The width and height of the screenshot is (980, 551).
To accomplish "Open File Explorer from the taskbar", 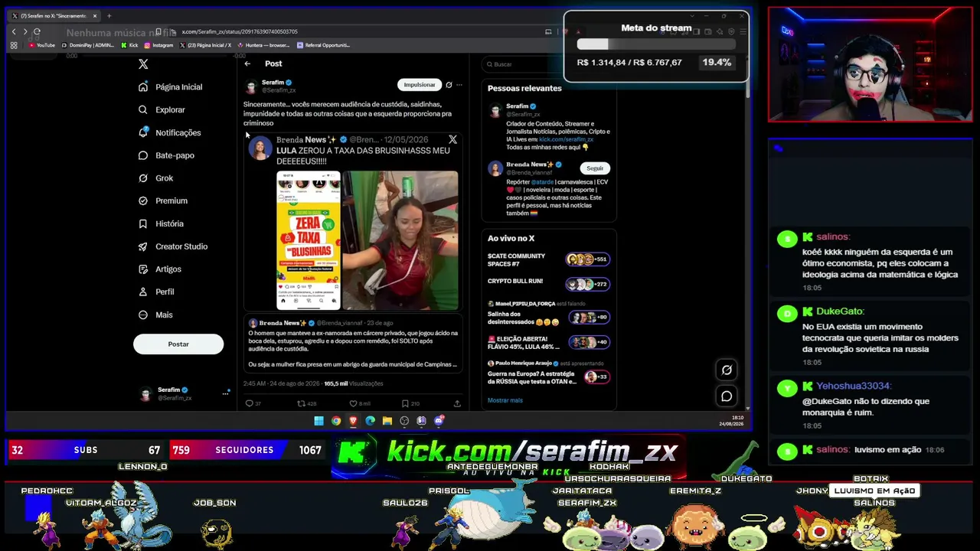I will click(x=387, y=420).
